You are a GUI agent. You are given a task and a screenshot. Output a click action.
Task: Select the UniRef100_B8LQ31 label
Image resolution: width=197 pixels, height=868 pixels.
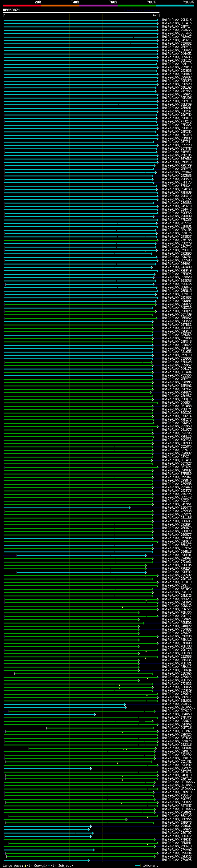click(x=177, y=700)
